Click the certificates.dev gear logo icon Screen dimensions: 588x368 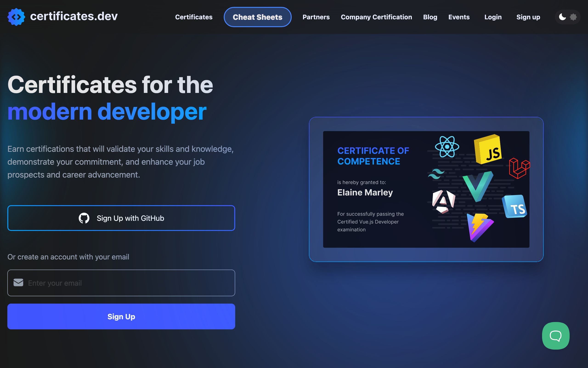16,17
